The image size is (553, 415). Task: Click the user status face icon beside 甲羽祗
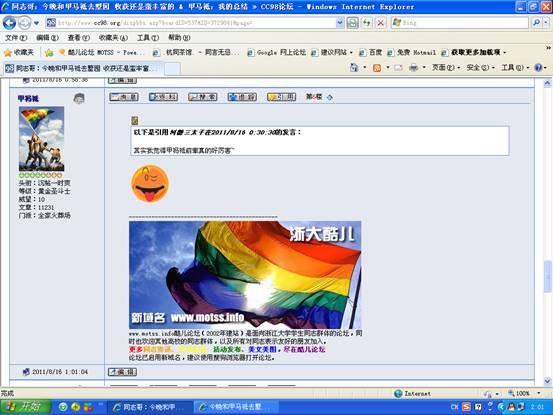pos(79,98)
